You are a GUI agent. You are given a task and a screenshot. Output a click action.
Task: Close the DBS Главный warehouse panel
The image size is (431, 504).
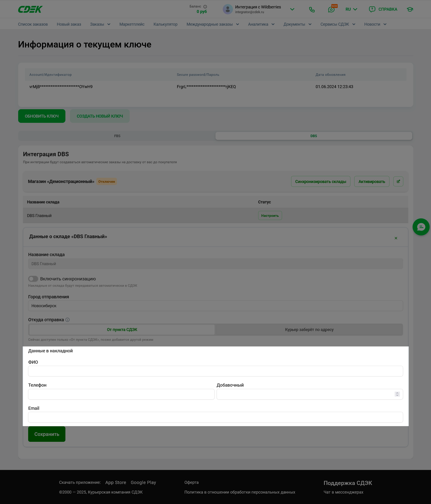(x=396, y=238)
